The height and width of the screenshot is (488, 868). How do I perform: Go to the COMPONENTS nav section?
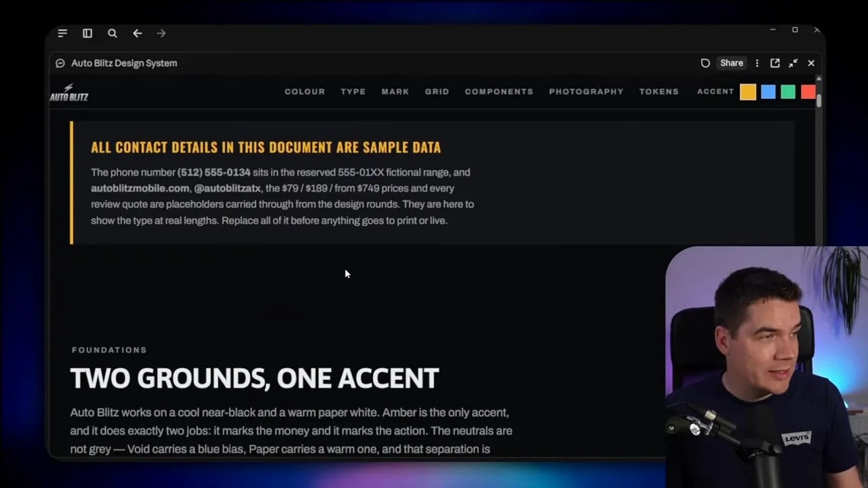point(499,91)
